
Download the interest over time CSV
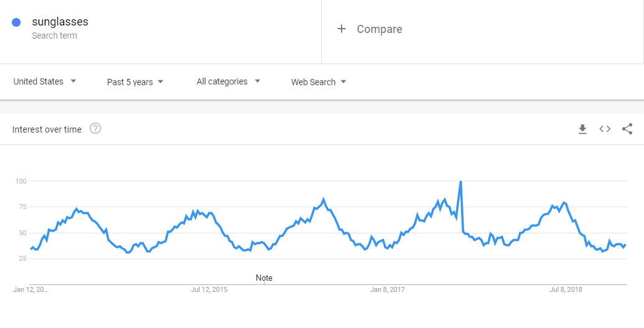582,129
